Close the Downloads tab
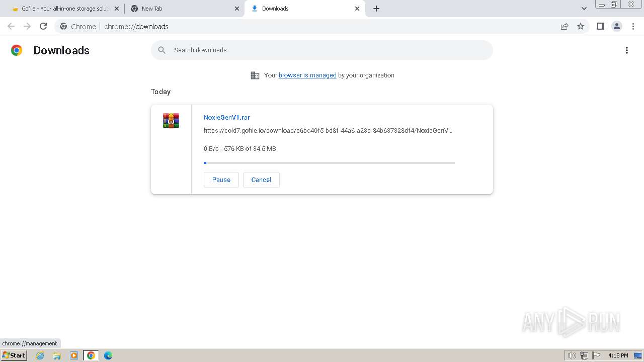The height and width of the screenshot is (362, 644). coord(357,9)
